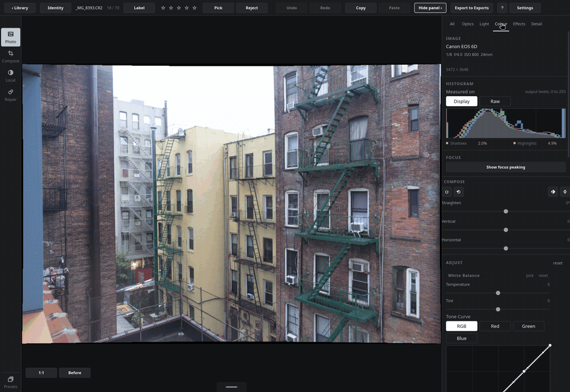Reset all Adjust settings
The height and width of the screenshot is (392, 570).
point(558,263)
